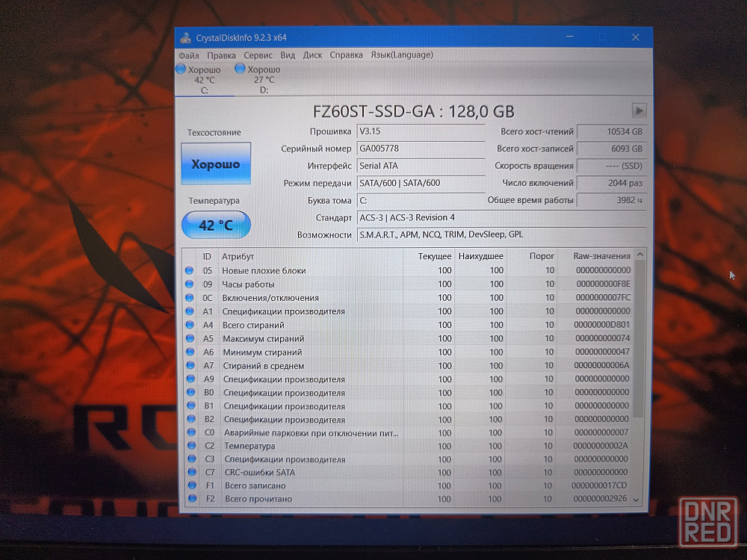Click status icon for attribute B2
Viewport: 747px width, 560px height.
coord(191,419)
